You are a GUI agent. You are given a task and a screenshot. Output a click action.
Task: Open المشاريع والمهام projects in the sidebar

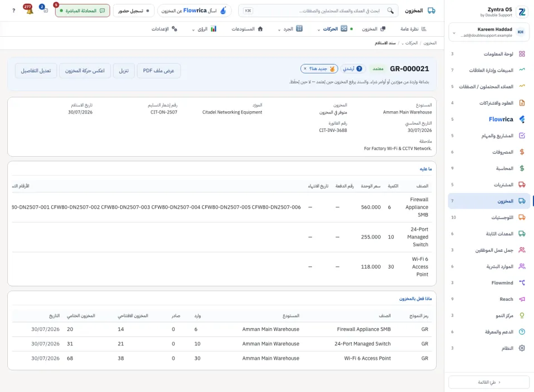click(x=489, y=136)
